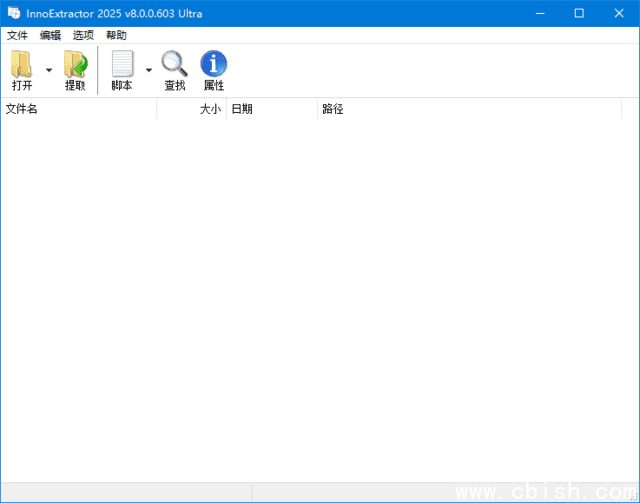Screen dimensions: 640x503
Task: Open the 帮助 (Help) menu
Action: click(x=116, y=35)
